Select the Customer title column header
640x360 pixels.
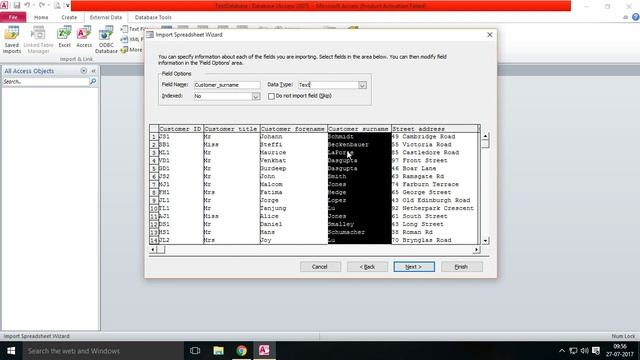231,129
